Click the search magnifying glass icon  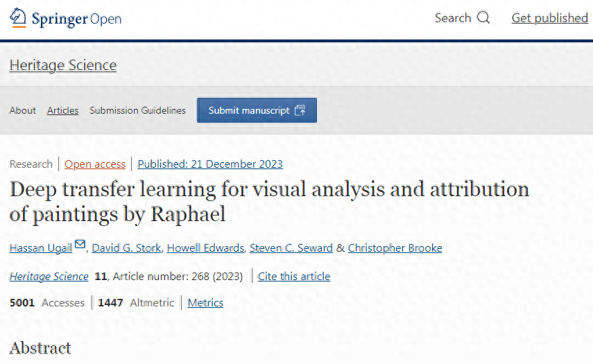pos(483,18)
